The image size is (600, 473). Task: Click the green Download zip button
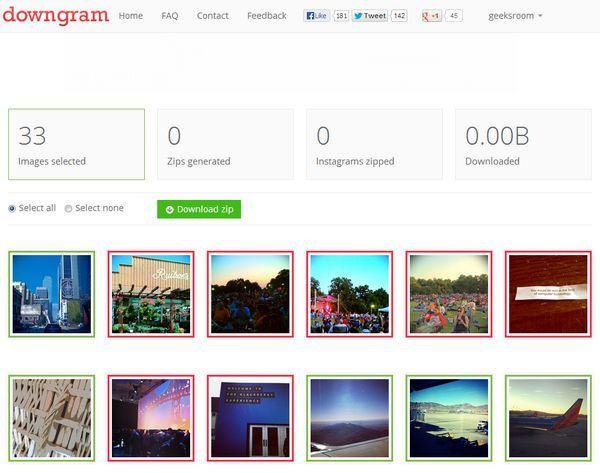(199, 209)
